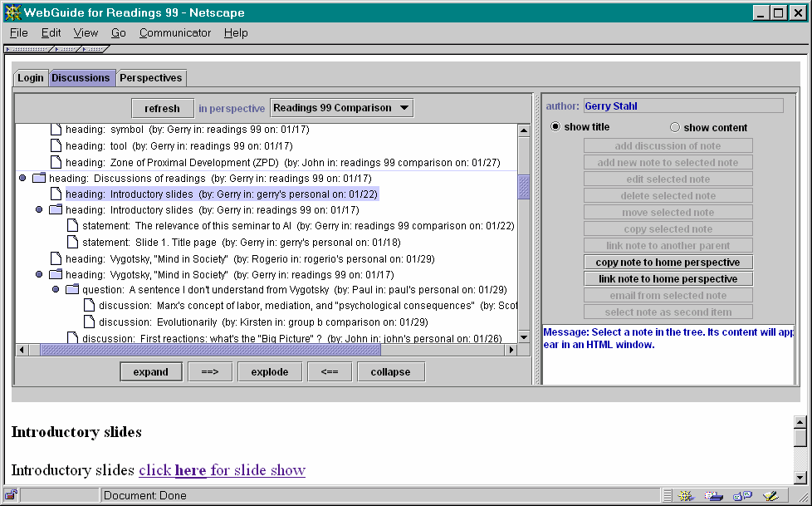The height and width of the screenshot is (506, 812).
Task: Follow the click here for slide show link
Action: 223,470
